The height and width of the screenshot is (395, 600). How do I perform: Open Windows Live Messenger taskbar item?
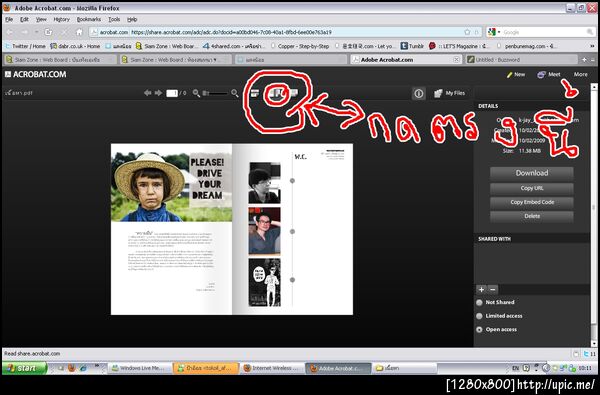tap(139, 368)
